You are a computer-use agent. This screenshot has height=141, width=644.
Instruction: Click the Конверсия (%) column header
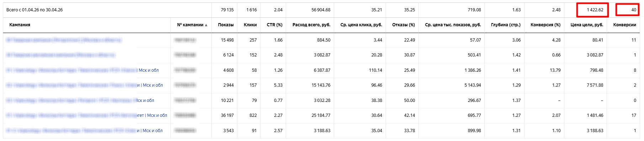click(x=545, y=25)
